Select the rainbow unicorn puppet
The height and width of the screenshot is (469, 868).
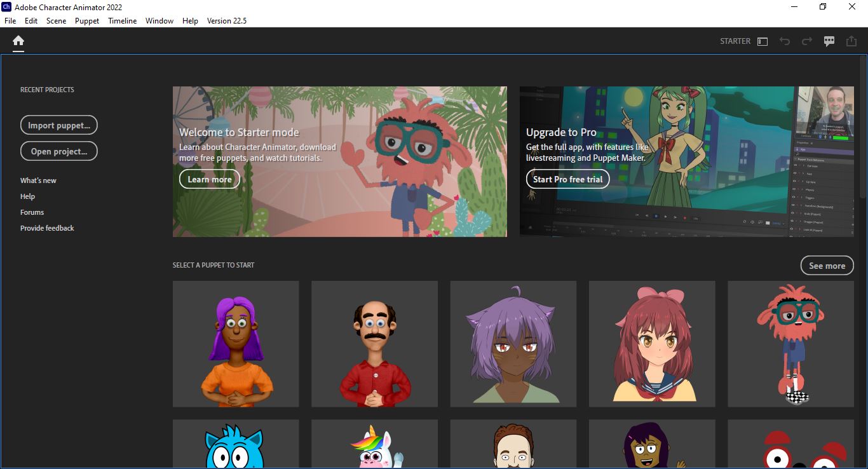[374, 444]
